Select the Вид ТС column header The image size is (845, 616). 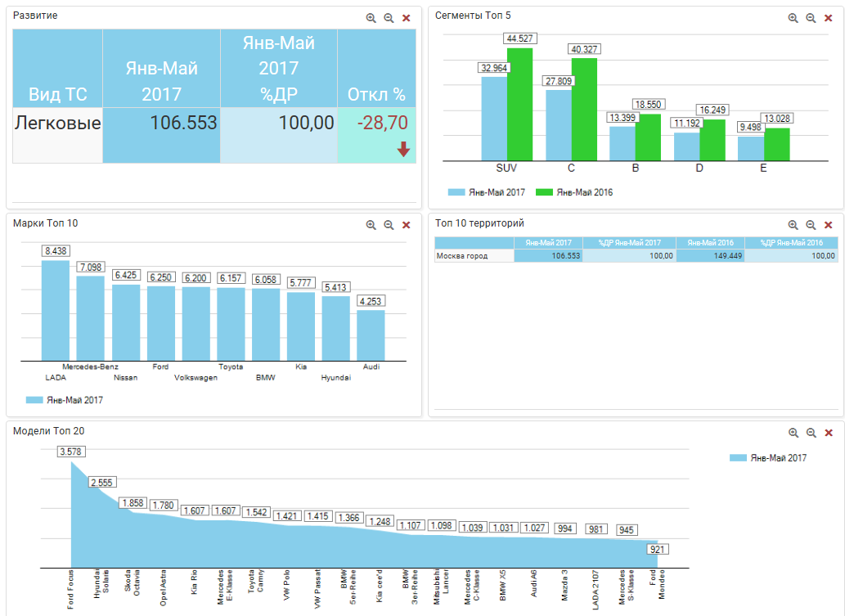click(x=57, y=94)
